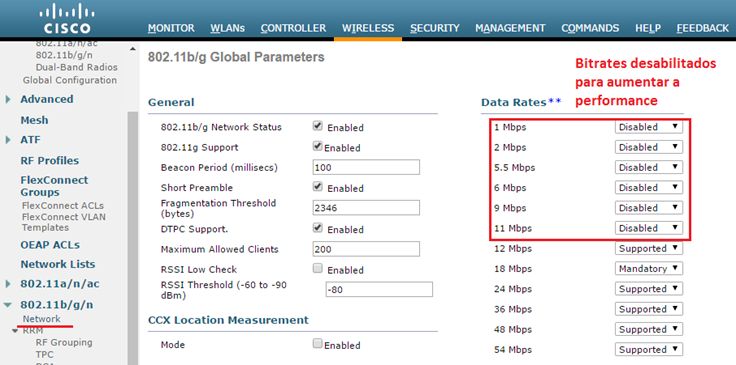Viewport: 736px width, 365px height.
Task: Click the Fragmentation Threshold input field
Action: pyautogui.click(x=366, y=208)
